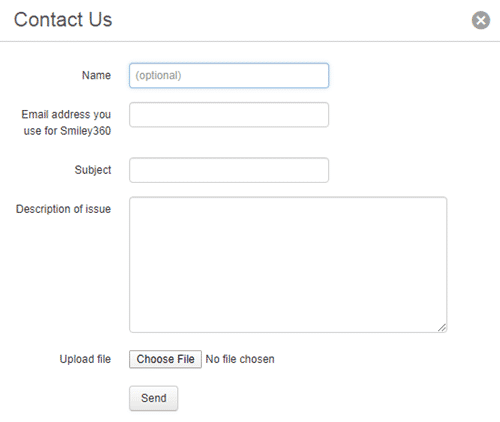This screenshot has height=422, width=500.
Task: Click the gray X icon in header
Action: [481, 20]
